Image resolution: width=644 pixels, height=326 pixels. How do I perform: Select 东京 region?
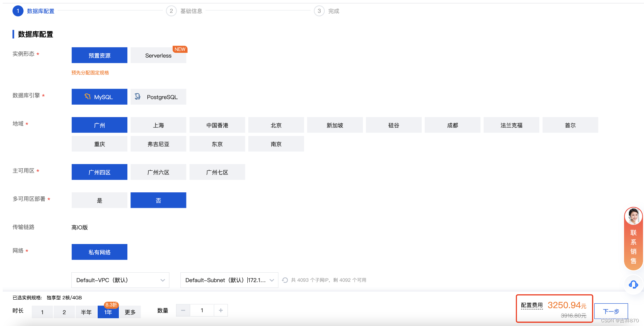point(217,144)
